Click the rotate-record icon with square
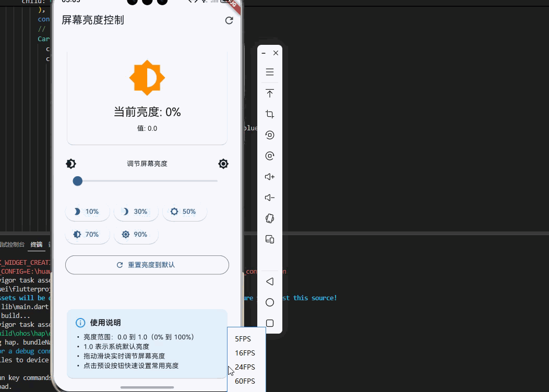The height and width of the screenshot is (392, 549). pos(270,135)
